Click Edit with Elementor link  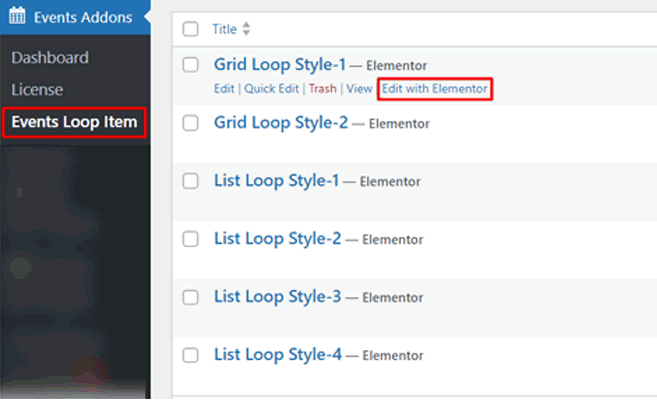(x=434, y=89)
